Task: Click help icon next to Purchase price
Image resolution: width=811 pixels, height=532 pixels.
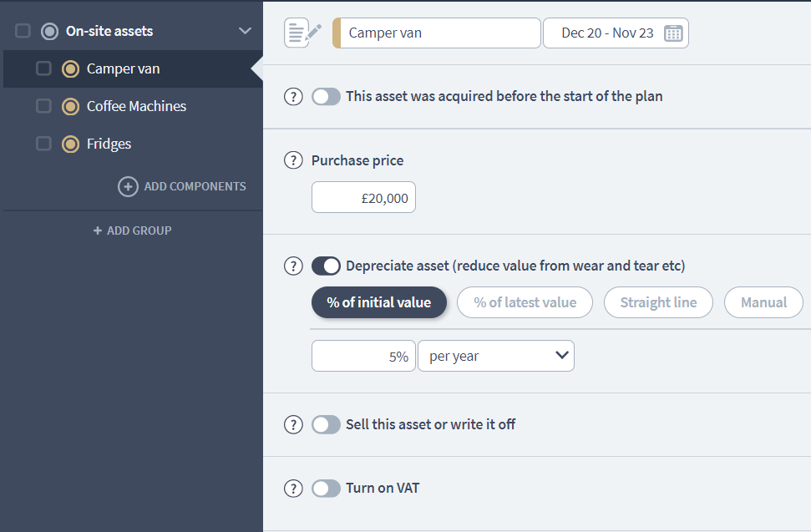Action: click(293, 160)
